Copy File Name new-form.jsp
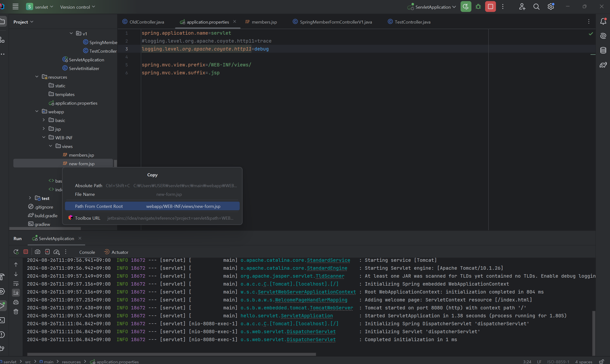Screen dimensions: 610x364 tap(152, 194)
